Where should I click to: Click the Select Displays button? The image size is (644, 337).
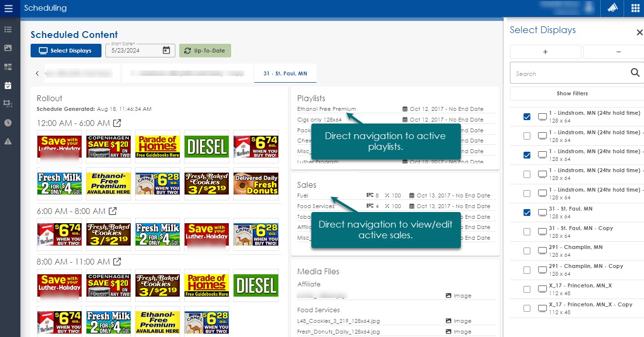(x=66, y=51)
